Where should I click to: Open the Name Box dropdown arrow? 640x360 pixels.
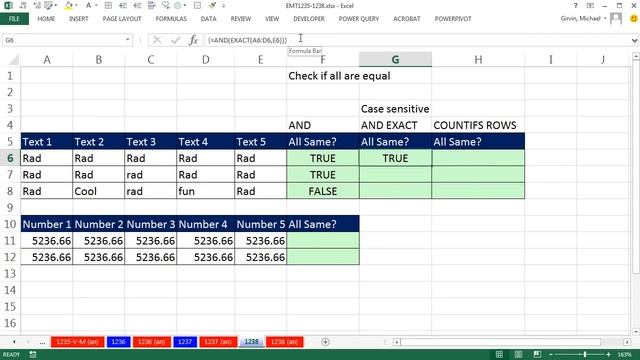pos(128,40)
